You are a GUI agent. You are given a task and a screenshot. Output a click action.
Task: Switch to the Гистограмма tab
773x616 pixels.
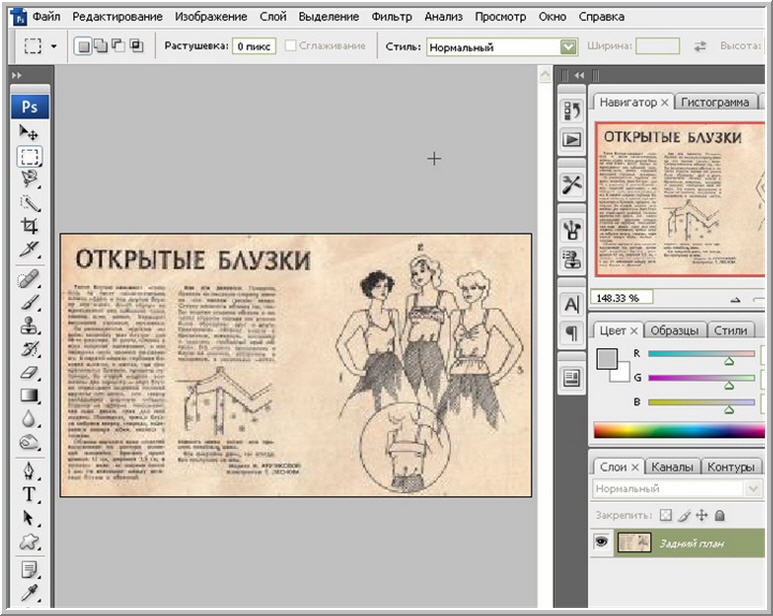716,102
